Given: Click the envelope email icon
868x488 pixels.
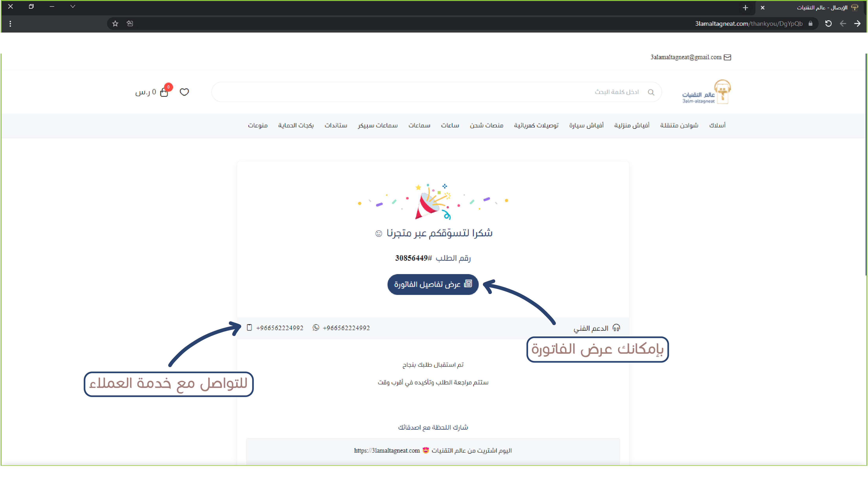Looking at the screenshot, I should [x=727, y=57].
